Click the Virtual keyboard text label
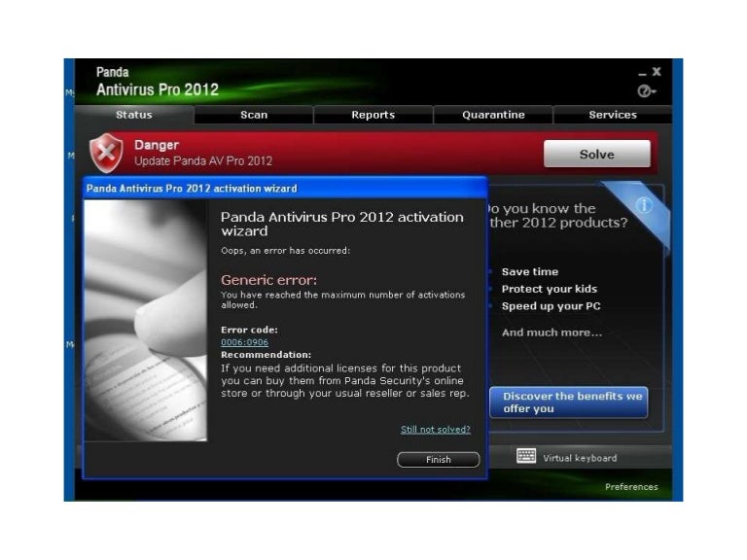The width and height of the screenshot is (747, 560). click(x=580, y=458)
